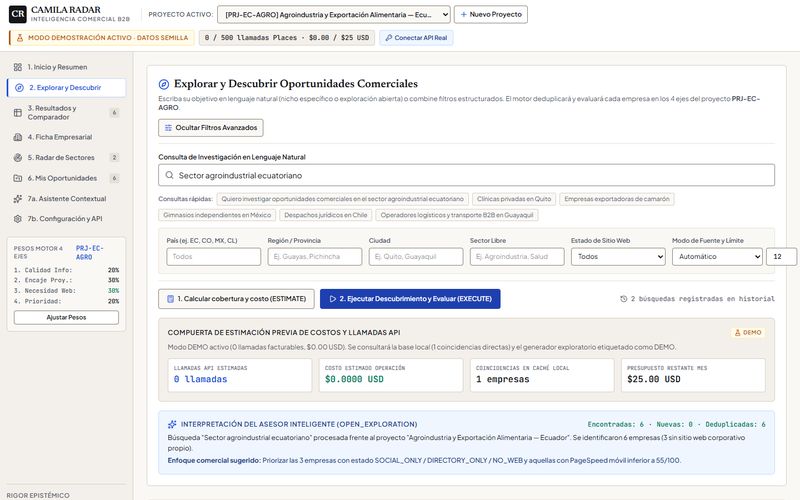Viewport: 800px width, 500px height.
Task: Click the demo mode flask icon
Action: pos(20,38)
